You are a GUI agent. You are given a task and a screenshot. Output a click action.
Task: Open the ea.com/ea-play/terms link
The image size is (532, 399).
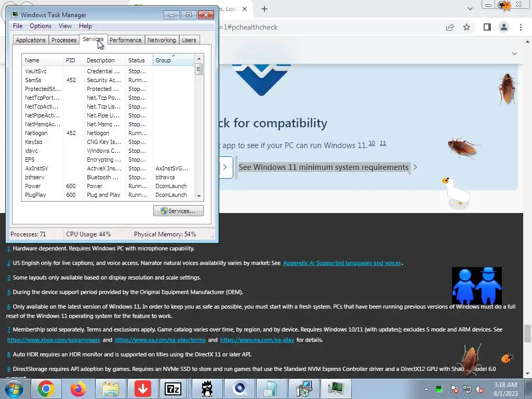(x=160, y=340)
